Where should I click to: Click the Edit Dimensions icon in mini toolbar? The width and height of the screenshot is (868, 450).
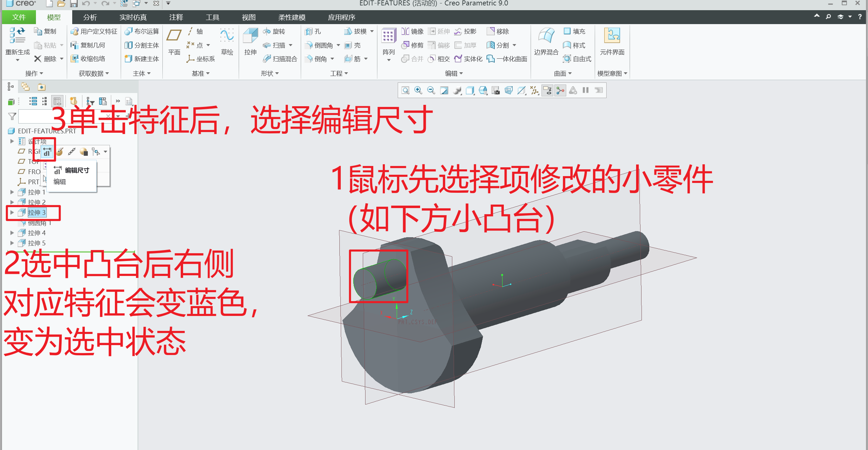pos(47,152)
